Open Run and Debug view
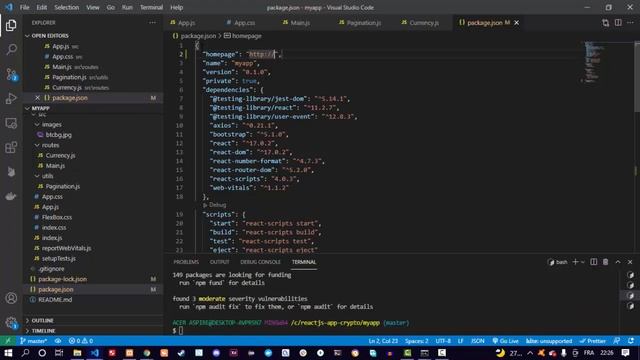640x360 pixels. (11, 98)
